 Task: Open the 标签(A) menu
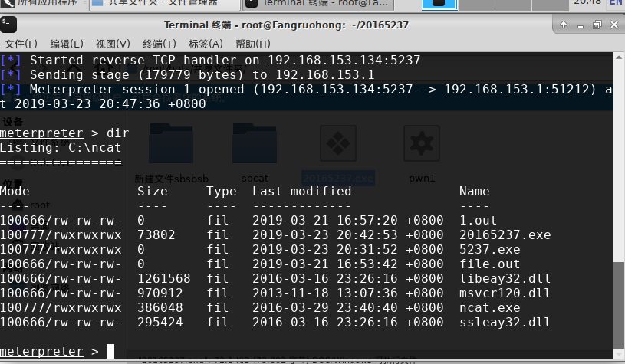tap(206, 44)
